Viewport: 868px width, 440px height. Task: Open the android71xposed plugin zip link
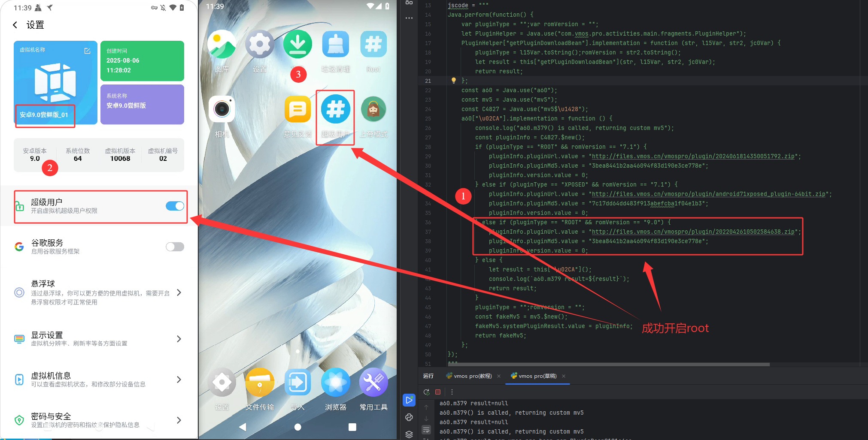tap(709, 194)
